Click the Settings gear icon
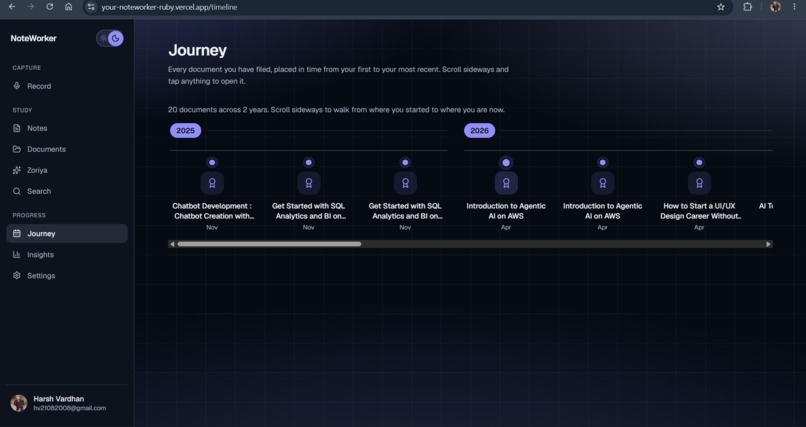This screenshot has height=427, width=806. click(x=16, y=275)
